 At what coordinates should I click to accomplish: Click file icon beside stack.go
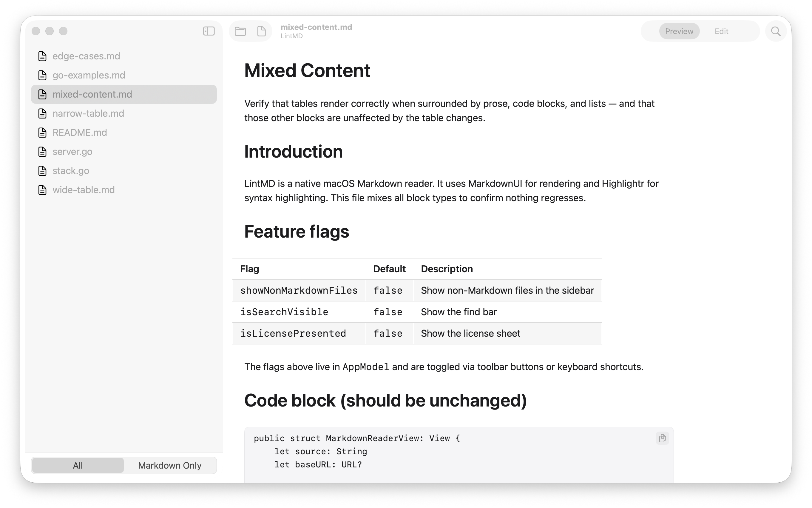(42, 171)
